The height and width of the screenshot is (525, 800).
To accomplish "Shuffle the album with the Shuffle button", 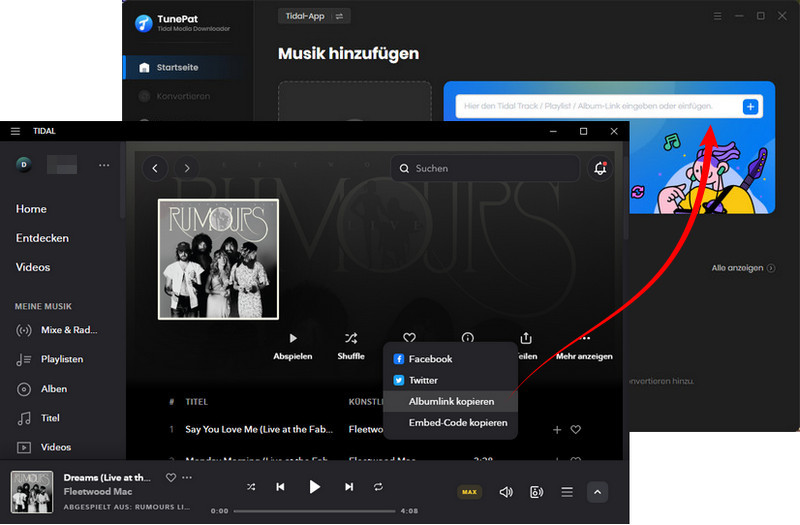I will point(351,346).
